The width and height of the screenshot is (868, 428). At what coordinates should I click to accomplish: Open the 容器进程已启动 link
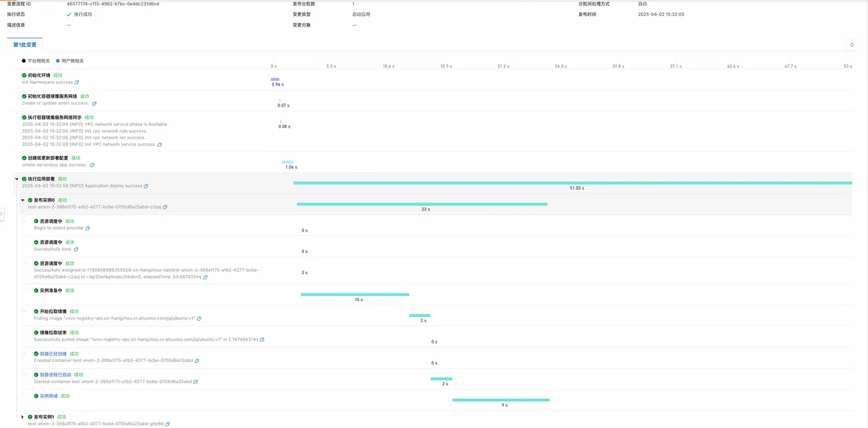point(56,375)
